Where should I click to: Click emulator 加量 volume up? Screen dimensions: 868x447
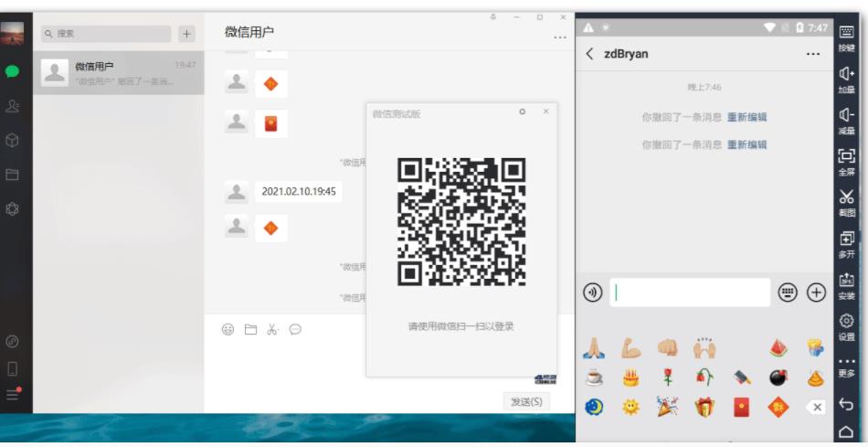tap(846, 80)
